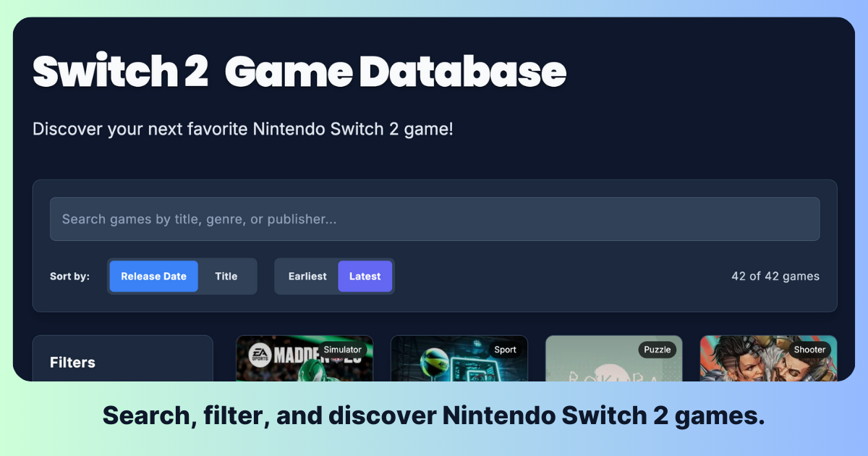Click the 'Discover your next favorite' subtitle
The width and height of the screenshot is (868, 456).
pos(242,130)
